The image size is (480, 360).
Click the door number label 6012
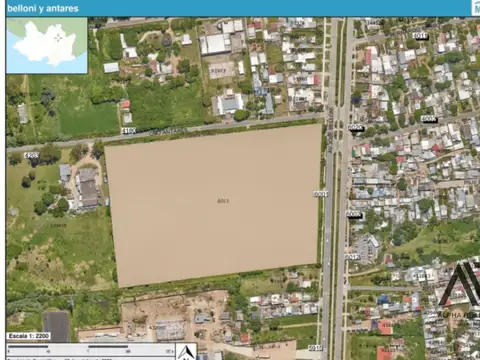(x=353, y=257)
